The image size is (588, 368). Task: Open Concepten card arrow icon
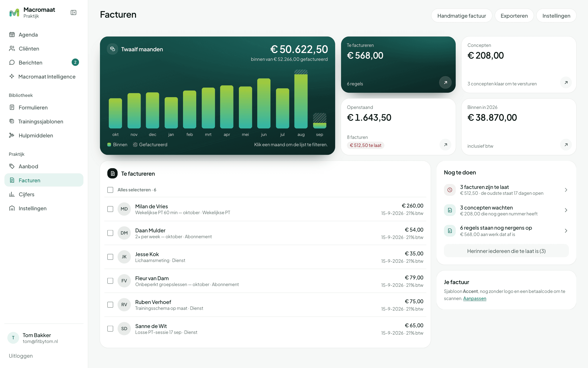(566, 82)
